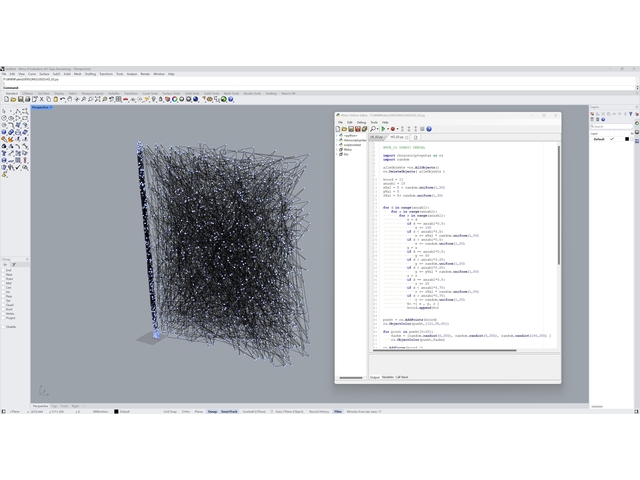
Task: Open the run button dropdown arrow
Action: (x=388, y=129)
